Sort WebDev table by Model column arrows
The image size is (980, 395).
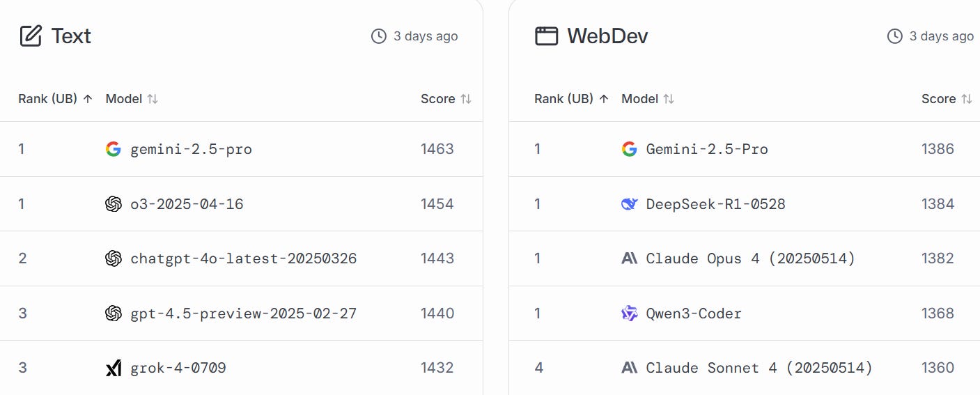(x=669, y=99)
